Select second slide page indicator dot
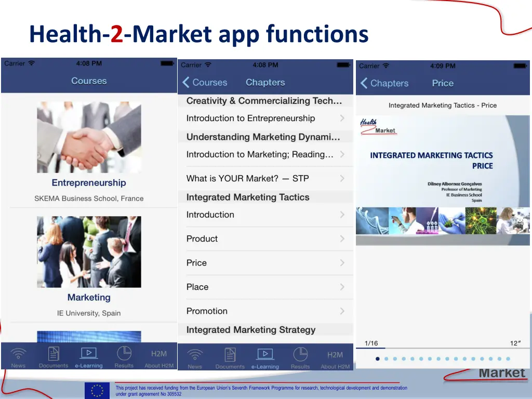532x399 pixels. click(386, 358)
